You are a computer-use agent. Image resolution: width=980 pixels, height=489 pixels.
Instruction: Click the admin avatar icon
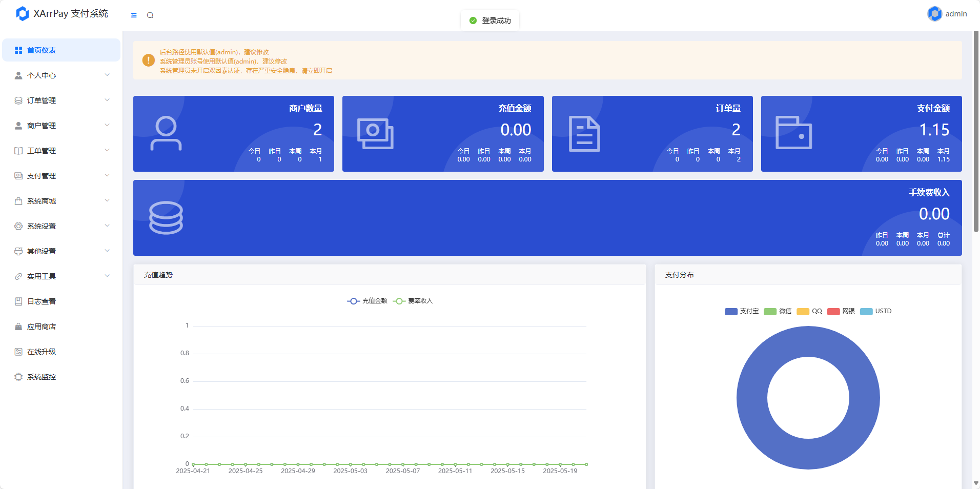click(x=934, y=14)
